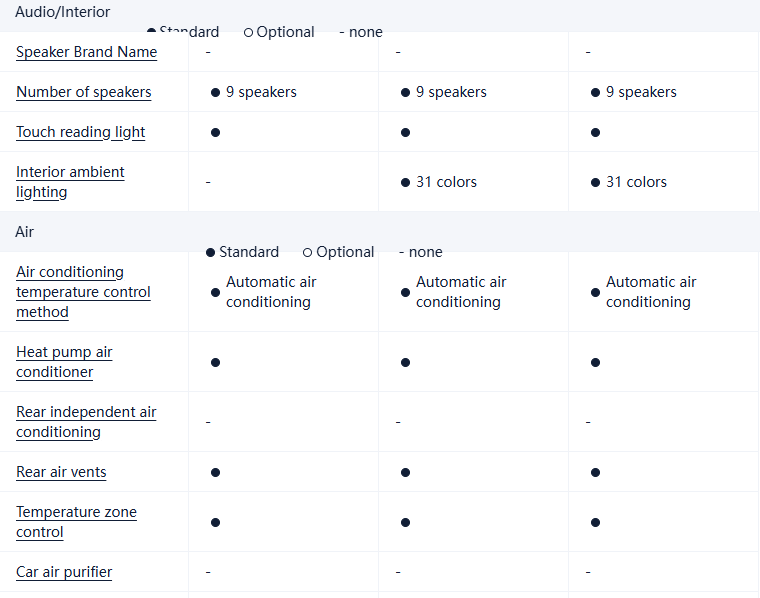Click the Audio/Interior section header
Screen dimensions: 760x598
tap(63, 12)
